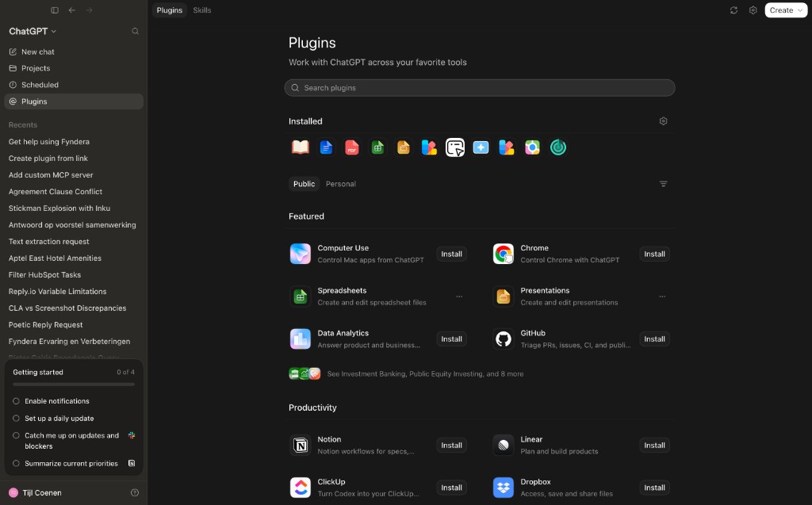This screenshot has height=505, width=812.
Task: Install the Computer Use plugin
Action: [x=451, y=254]
